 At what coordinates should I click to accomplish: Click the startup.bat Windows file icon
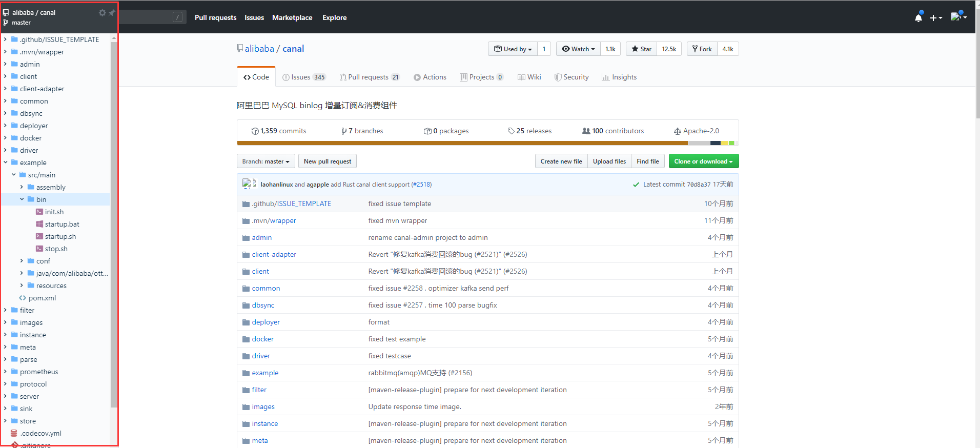(x=39, y=224)
